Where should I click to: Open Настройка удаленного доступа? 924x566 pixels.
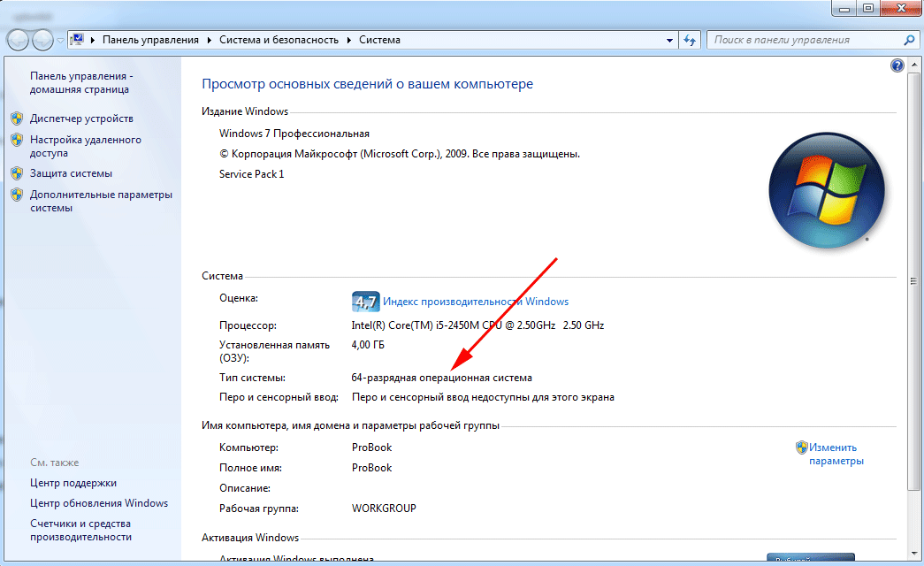click(85, 146)
